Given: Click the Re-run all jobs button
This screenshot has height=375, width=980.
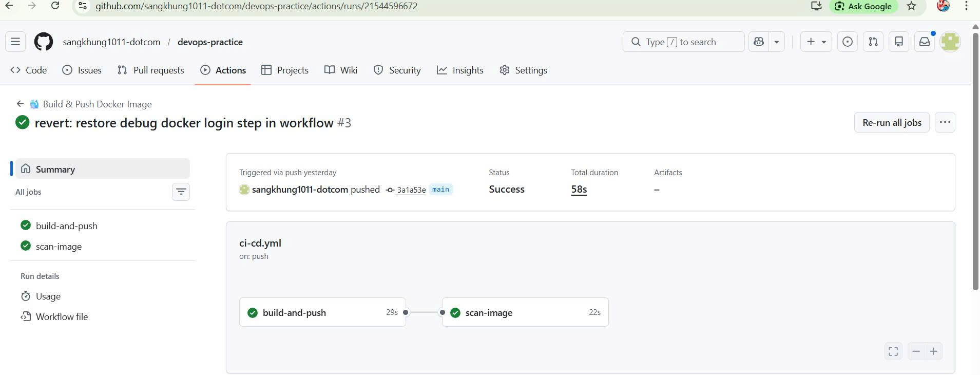Looking at the screenshot, I should (892, 122).
